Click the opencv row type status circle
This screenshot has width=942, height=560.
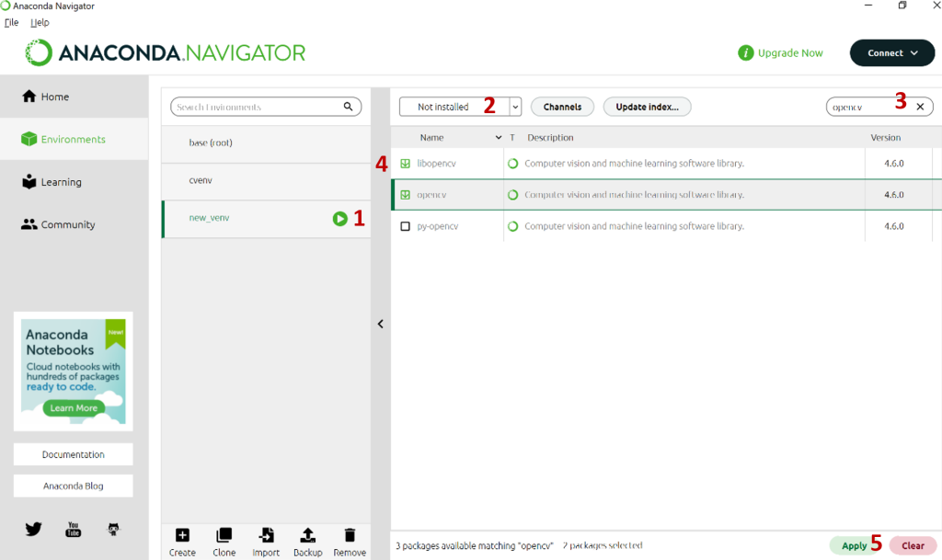click(512, 194)
